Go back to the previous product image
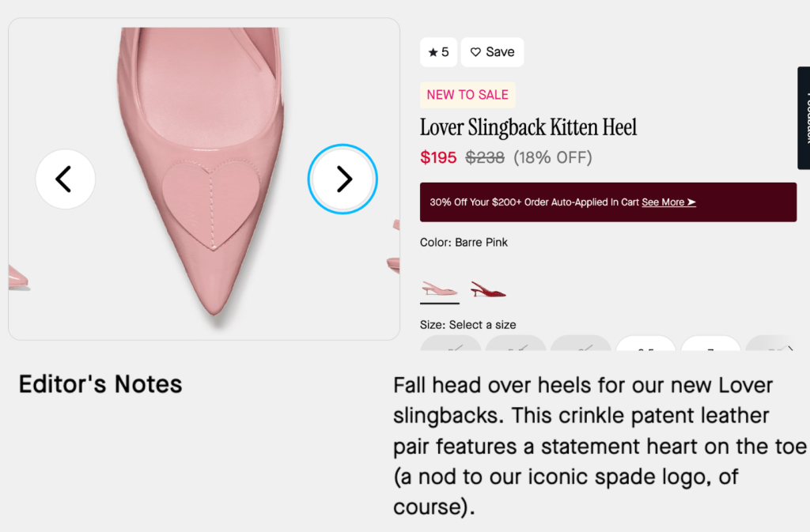 coord(65,179)
